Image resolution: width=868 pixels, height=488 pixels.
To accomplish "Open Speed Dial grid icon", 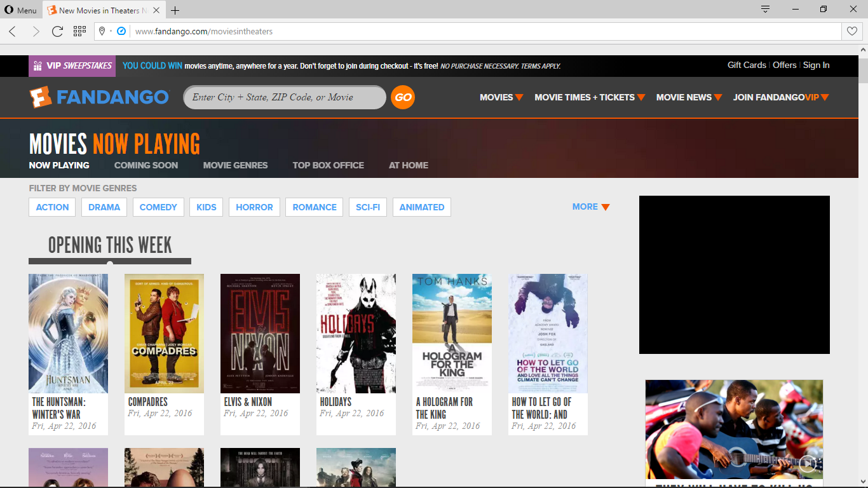I will 79,31.
